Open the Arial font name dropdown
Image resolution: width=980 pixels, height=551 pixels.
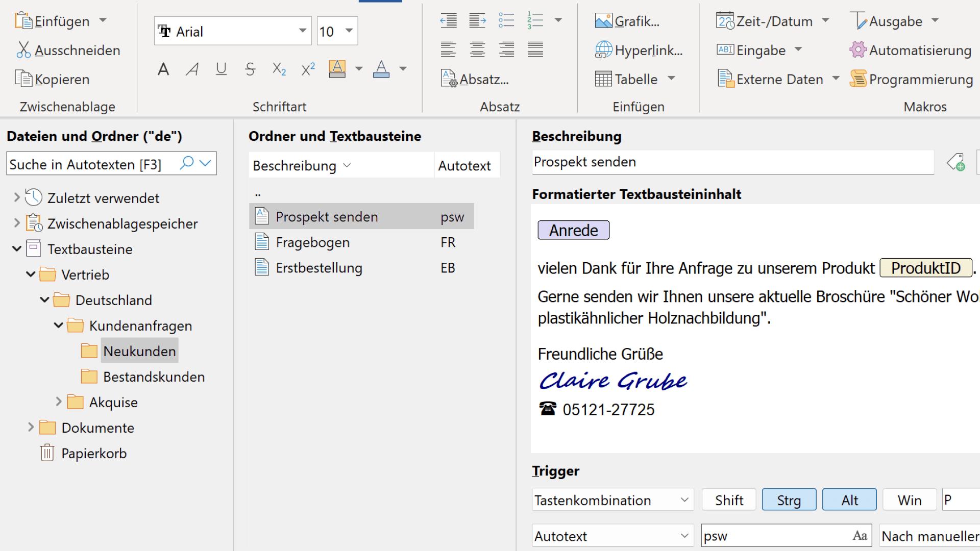pyautogui.click(x=303, y=31)
